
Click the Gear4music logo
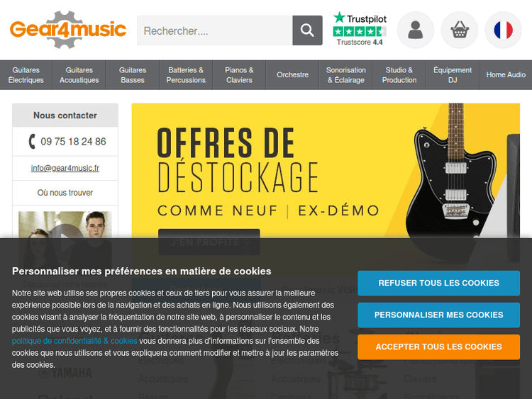[68, 30]
